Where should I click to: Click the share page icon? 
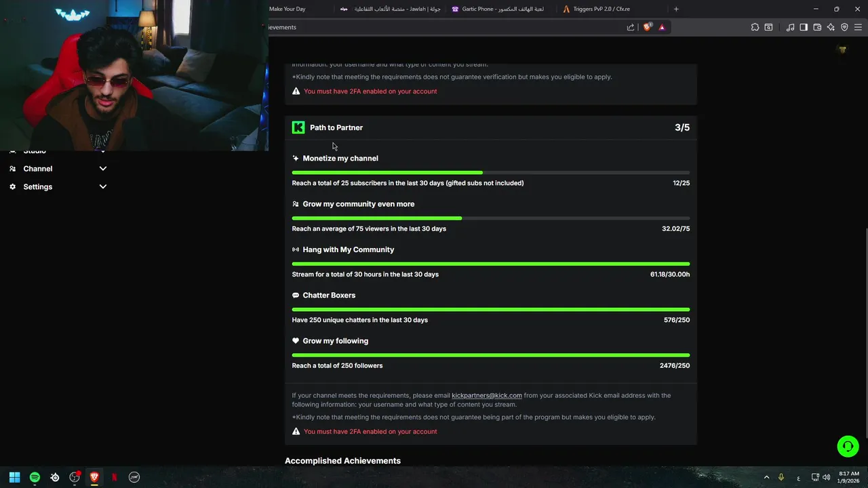click(x=631, y=27)
